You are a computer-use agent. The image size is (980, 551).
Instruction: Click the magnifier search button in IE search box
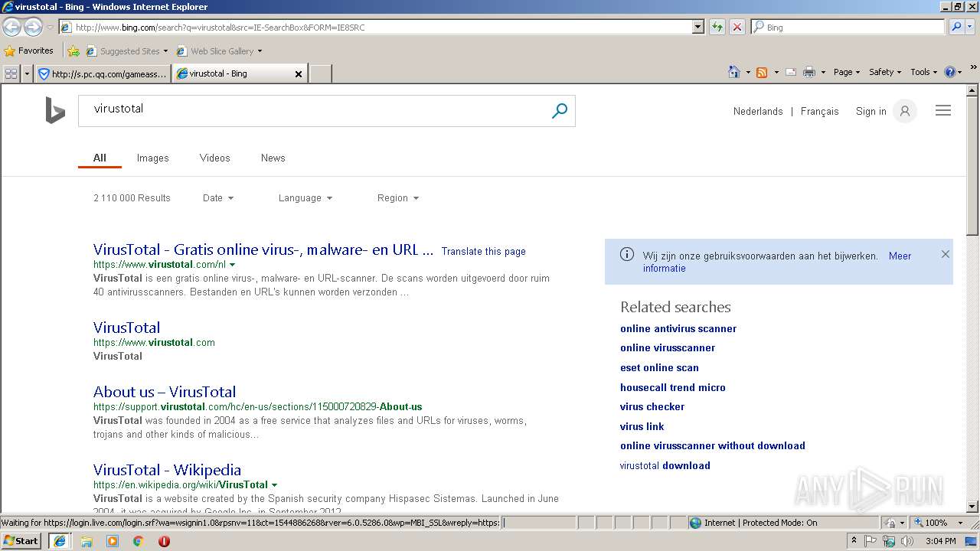pos(955,27)
